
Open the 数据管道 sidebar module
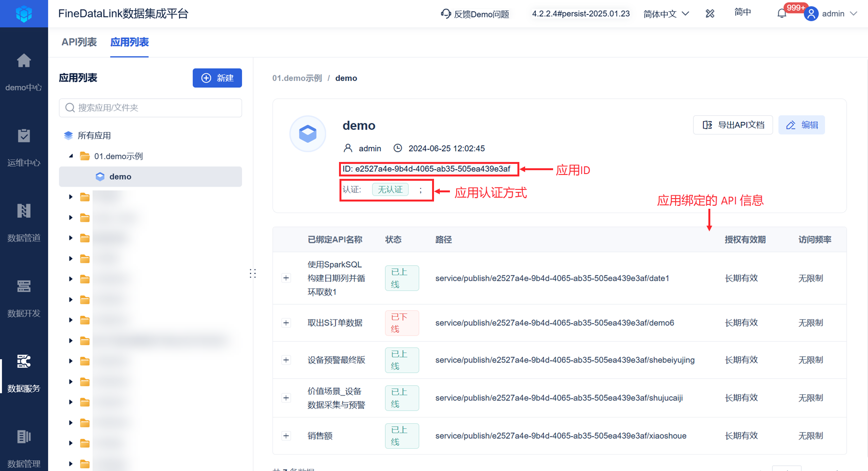[24, 223]
